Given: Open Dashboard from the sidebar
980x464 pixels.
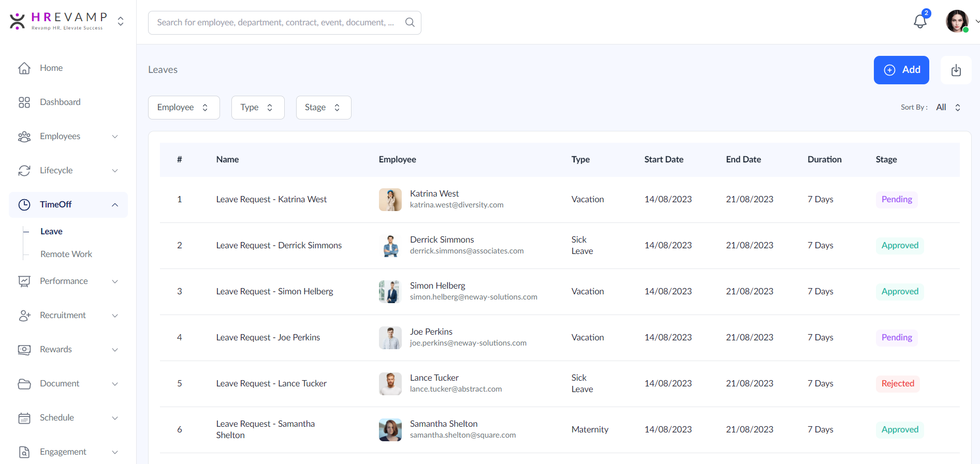Looking at the screenshot, I should click(x=60, y=102).
